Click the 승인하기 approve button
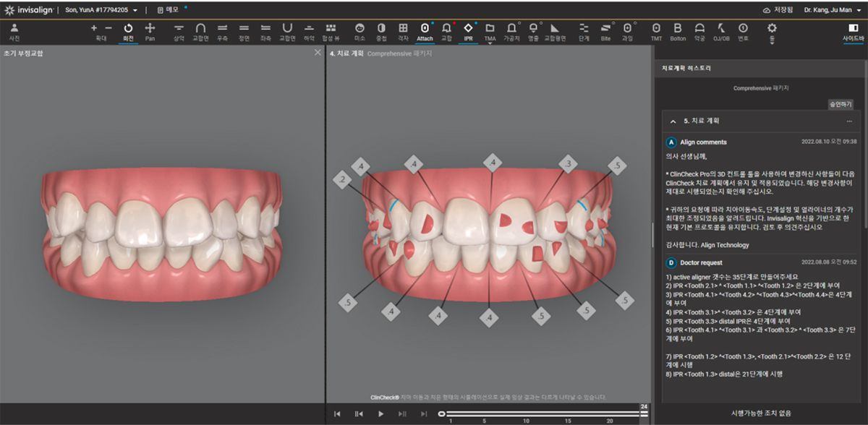This screenshot has height=425, width=868. [x=841, y=104]
